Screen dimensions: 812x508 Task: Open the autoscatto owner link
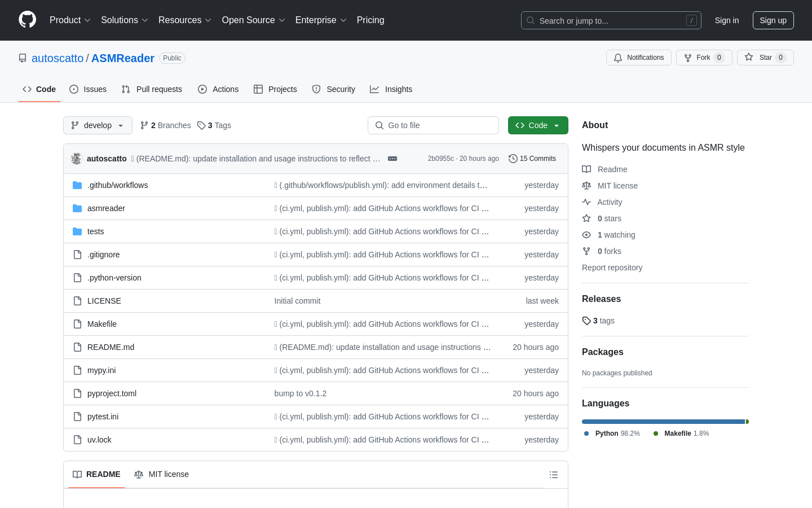click(x=58, y=58)
